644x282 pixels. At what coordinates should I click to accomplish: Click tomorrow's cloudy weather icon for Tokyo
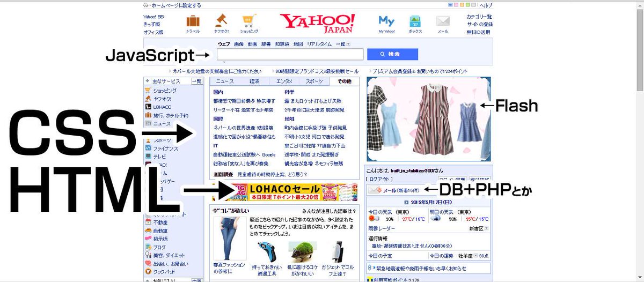tap(435, 219)
